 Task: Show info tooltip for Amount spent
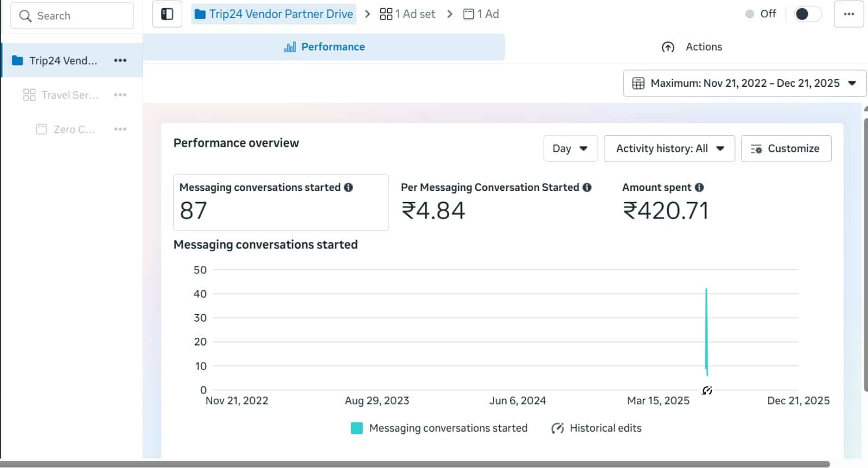tap(699, 188)
